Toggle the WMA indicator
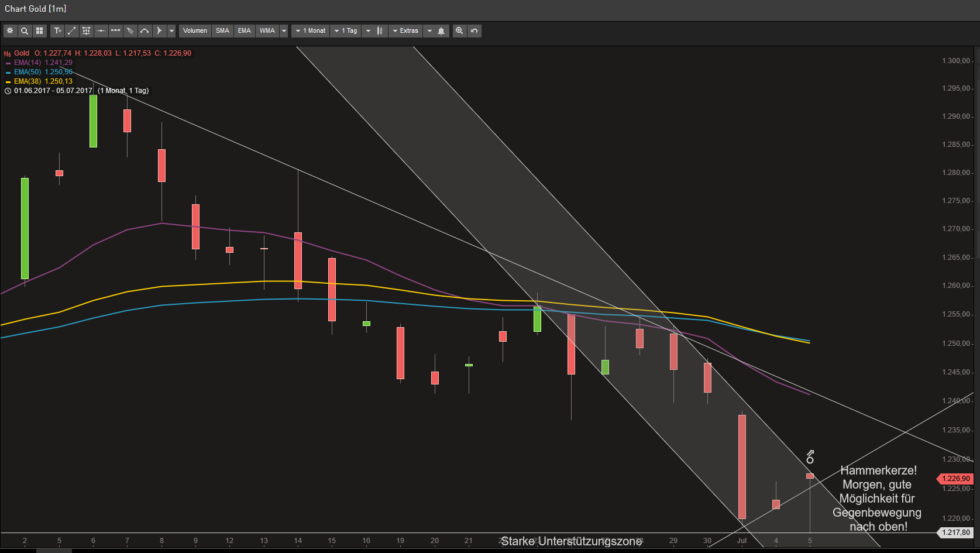 (x=267, y=30)
